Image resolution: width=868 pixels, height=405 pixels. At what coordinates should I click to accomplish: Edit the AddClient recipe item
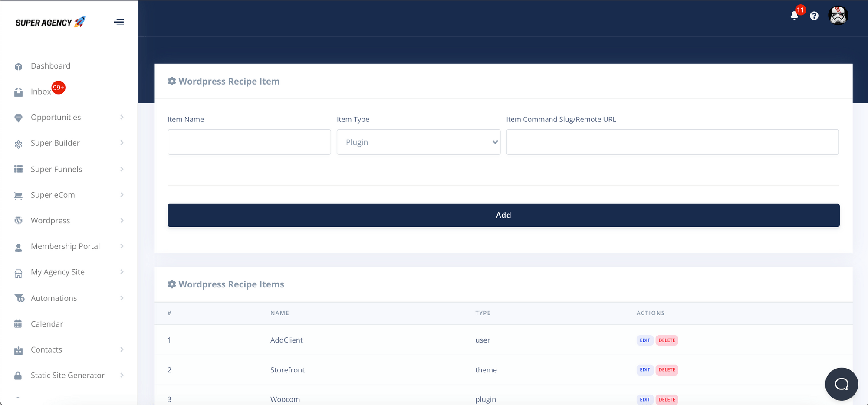tap(645, 340)
